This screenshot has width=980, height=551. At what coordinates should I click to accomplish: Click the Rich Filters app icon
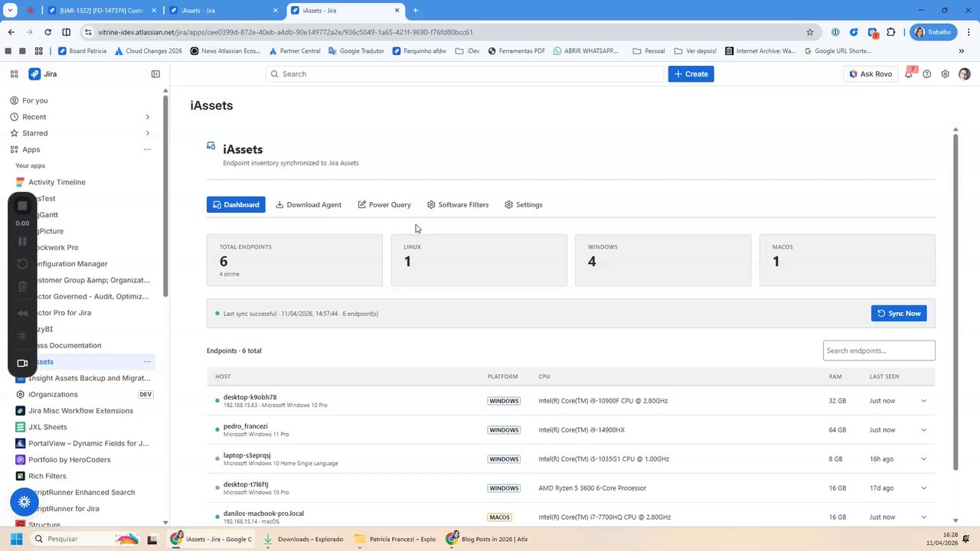pyautogui.click(x=21, y=476)
